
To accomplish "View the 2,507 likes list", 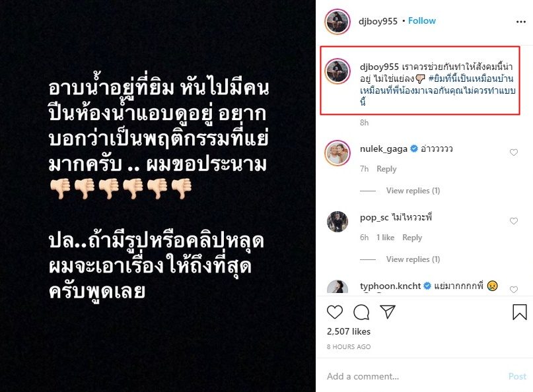I will pyautogui.click(x=349, y=331).
